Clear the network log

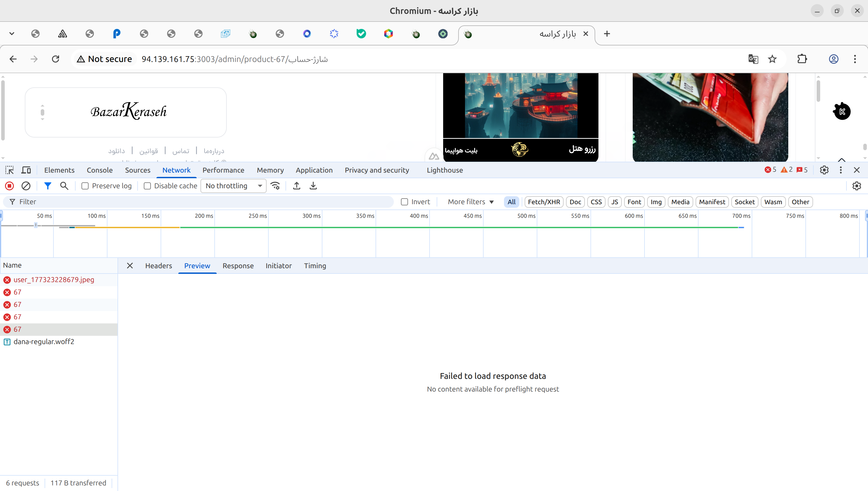(26, 186)
